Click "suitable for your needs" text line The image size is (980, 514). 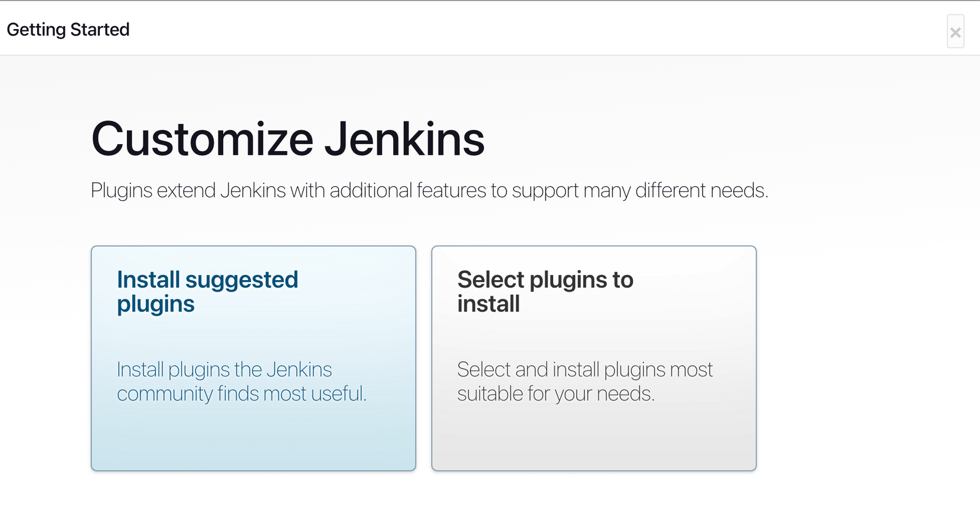coord(556,394)
